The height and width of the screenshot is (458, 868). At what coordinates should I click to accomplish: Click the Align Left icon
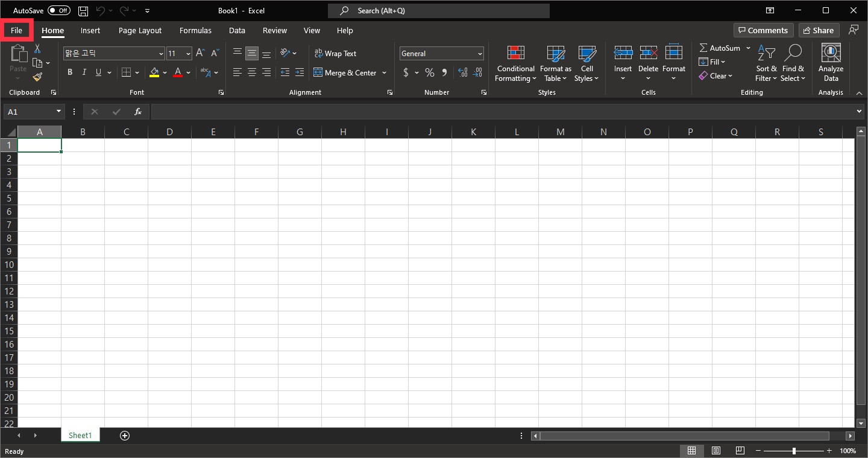(237, 72)
